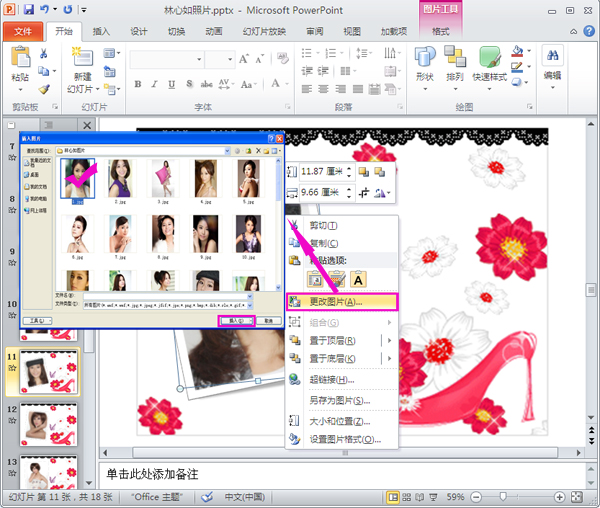Image resolution: width=600 pixels, height=508 pixels.
Task: Expand Bring to Front submenu arrow
Action: tap(390, 340)
